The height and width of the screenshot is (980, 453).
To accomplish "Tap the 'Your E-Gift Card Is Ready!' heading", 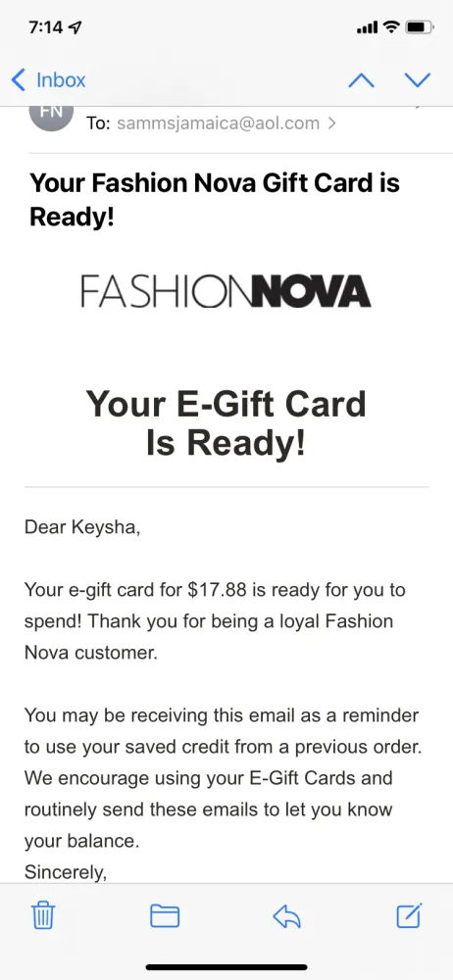I will pos(226,421).
